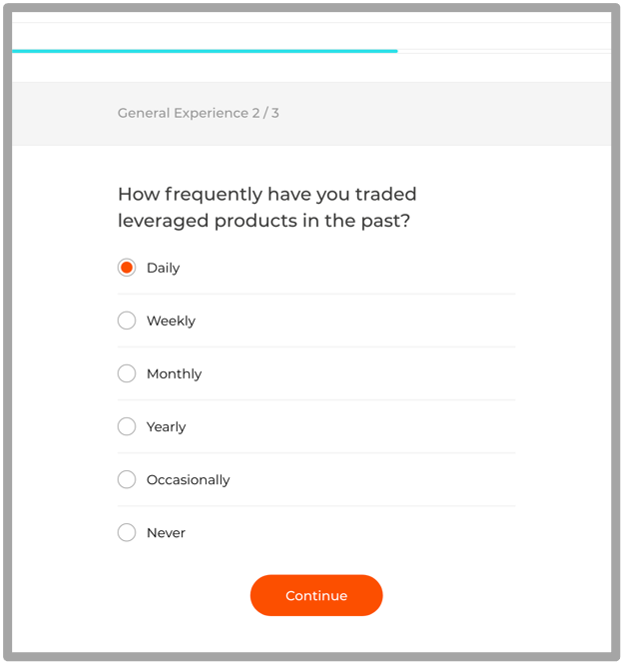
Task: Choose the Weekly radio circle
Action: point(127,321)
